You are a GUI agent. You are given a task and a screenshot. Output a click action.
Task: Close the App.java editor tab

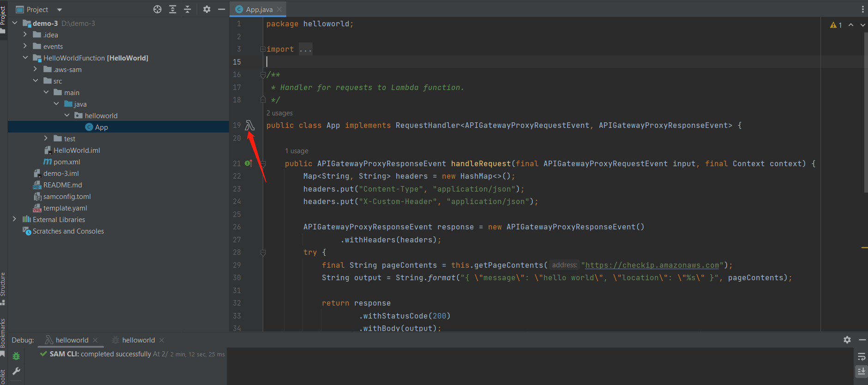tap(279, 9)
